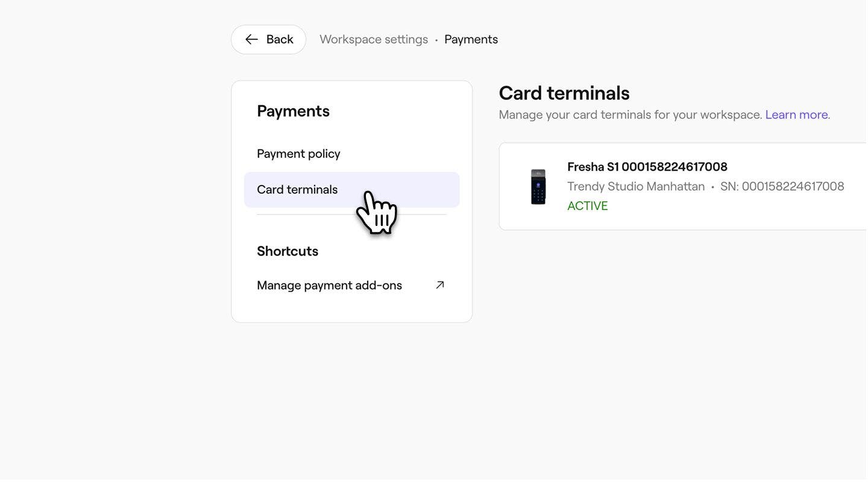Click the SN: 000158224617008 serial number
Viewport: 868px width, 482px height.
[782, 187]
